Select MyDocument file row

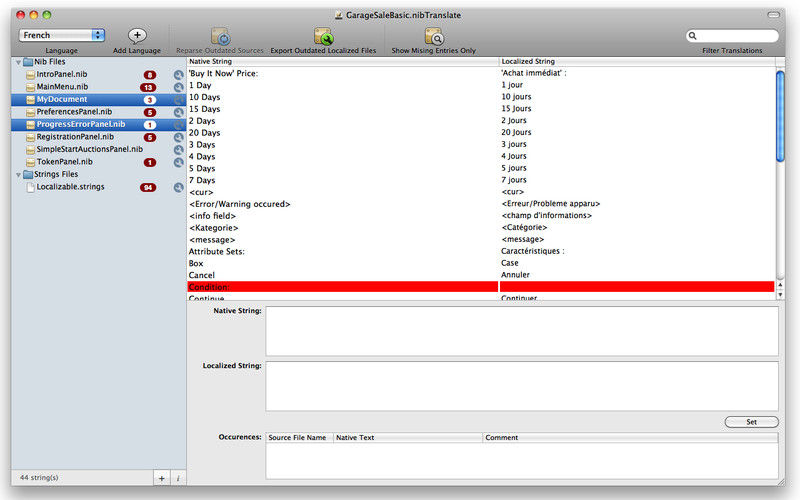click(x=98, y=99)
